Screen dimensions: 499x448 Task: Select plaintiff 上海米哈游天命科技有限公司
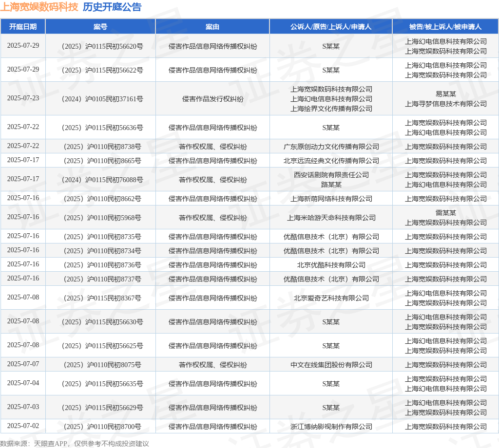click(x=331, y=218)
